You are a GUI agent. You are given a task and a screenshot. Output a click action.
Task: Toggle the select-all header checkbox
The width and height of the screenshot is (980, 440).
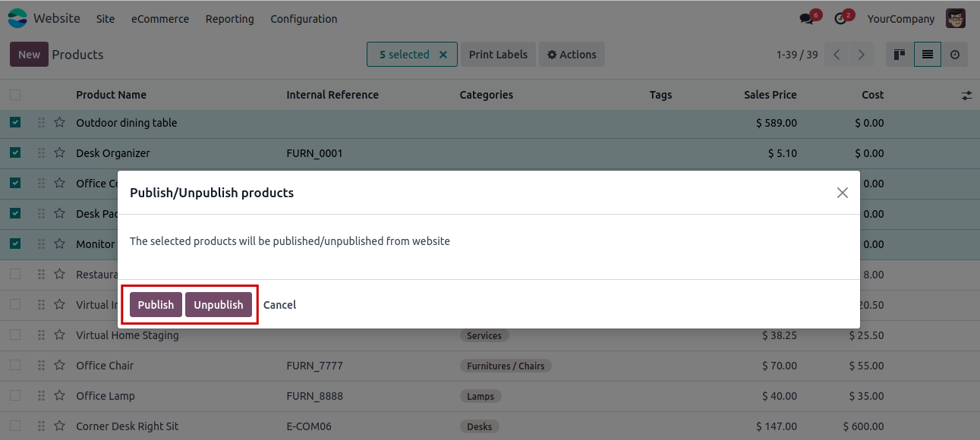15,95
